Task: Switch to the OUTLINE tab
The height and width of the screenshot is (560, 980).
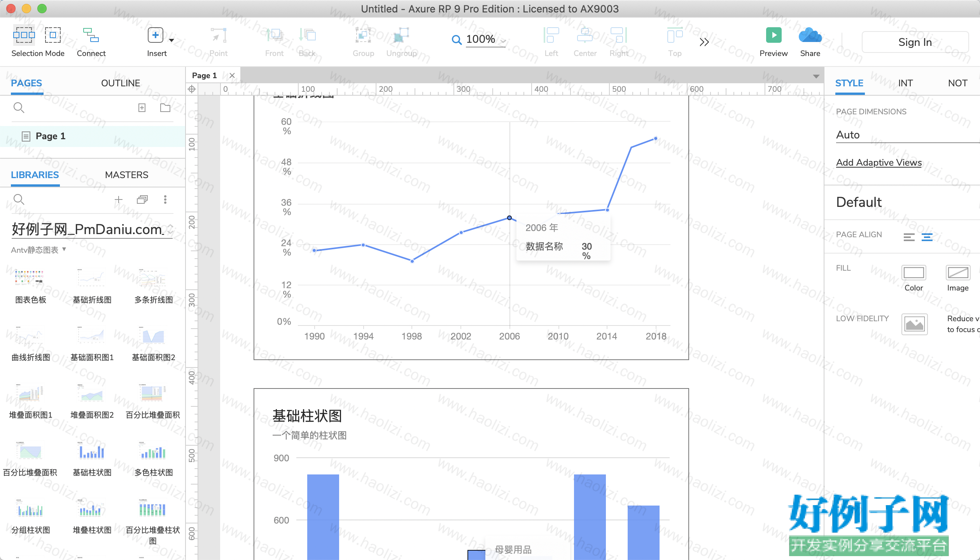Action: 121,83
